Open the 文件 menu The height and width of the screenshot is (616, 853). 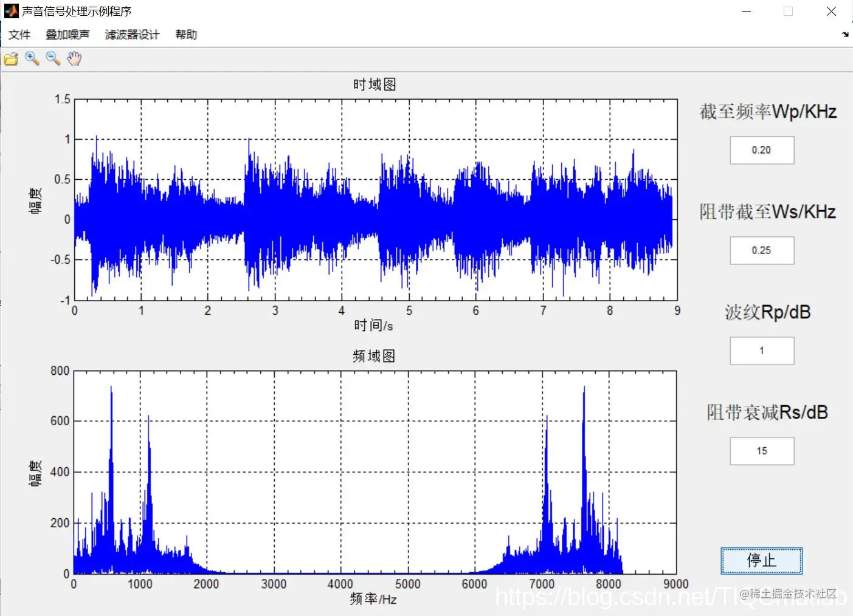19,35
